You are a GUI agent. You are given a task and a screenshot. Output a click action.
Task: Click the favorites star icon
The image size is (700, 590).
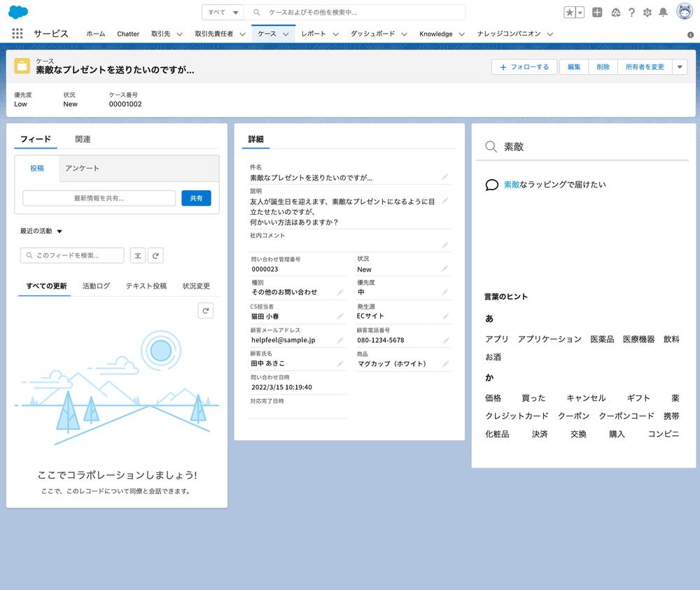point(570,13)
